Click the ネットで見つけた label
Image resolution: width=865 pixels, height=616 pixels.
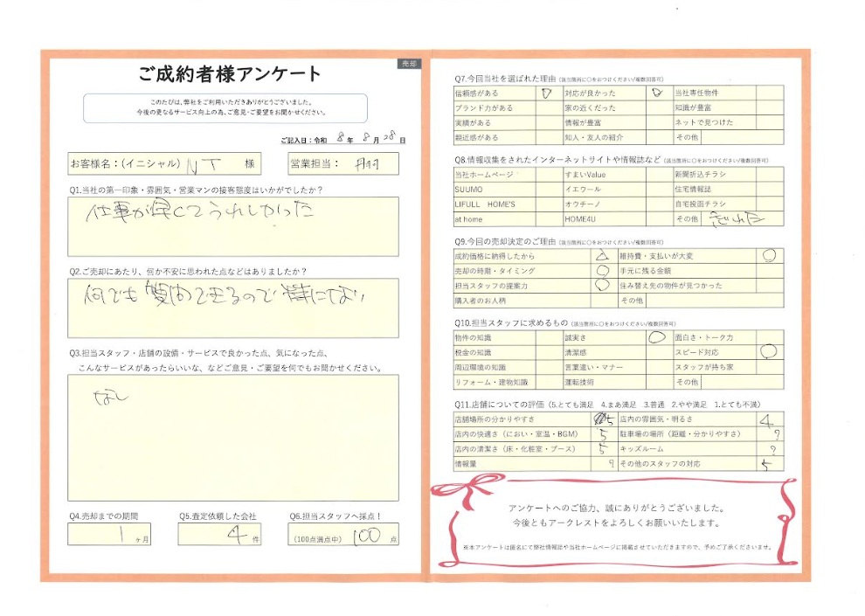click(x=704, y=122)
